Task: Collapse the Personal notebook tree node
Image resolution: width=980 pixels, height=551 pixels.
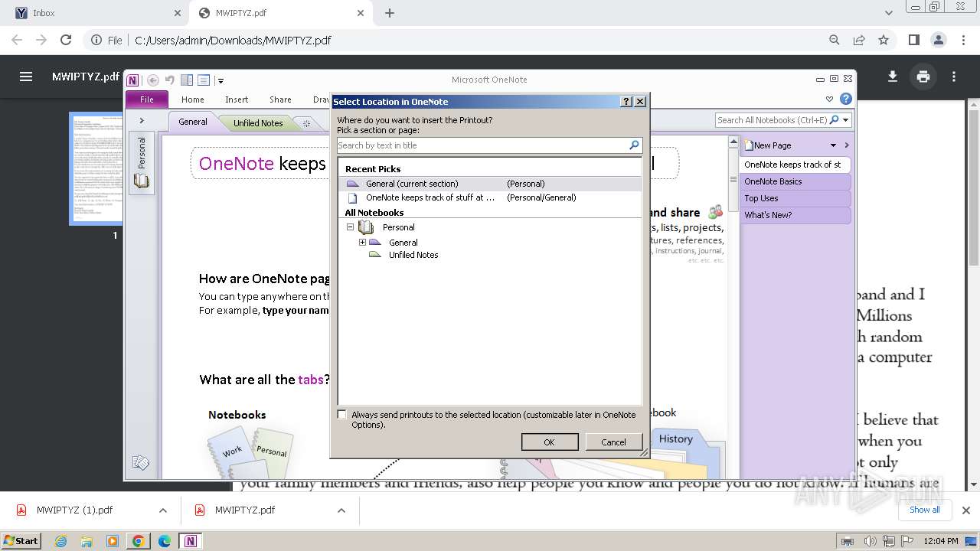Action: tap(350, 227)
